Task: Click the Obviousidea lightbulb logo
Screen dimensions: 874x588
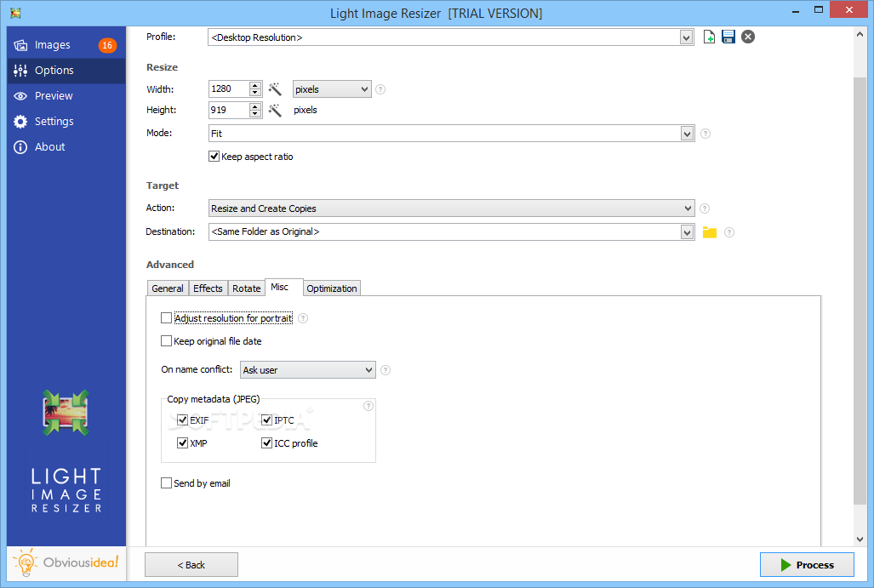Action: pyautogui.click(x=66, y=562)
